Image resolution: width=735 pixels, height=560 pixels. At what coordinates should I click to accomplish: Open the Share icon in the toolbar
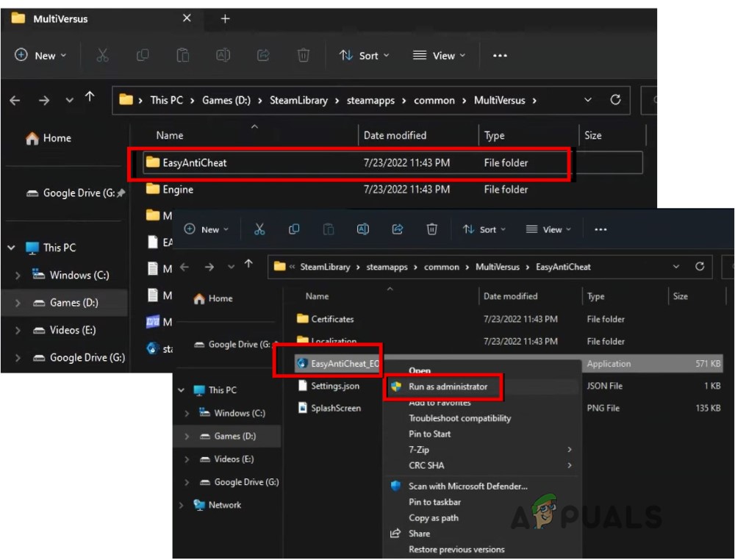pyautogui.click(x=397, y=229)
